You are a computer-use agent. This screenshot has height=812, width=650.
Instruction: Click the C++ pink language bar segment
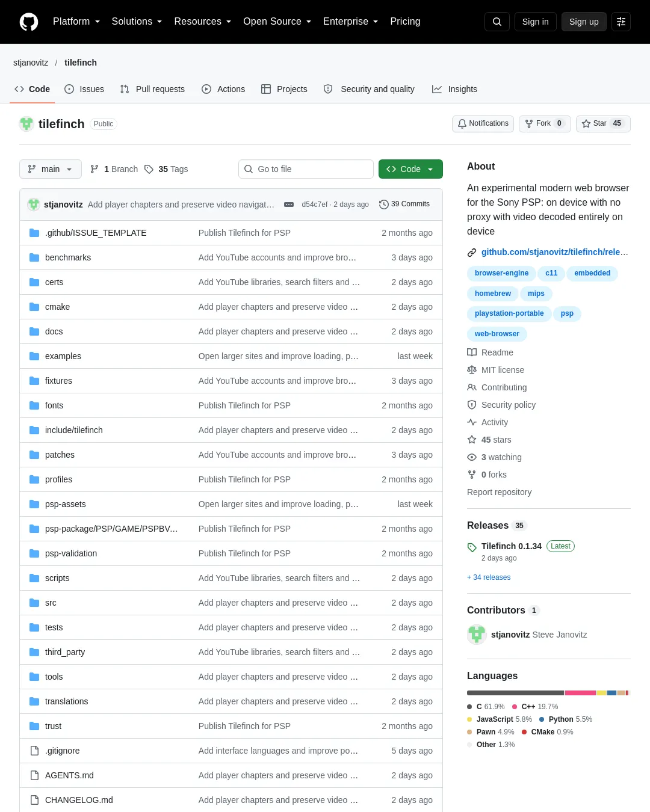[x=580, y=693]
